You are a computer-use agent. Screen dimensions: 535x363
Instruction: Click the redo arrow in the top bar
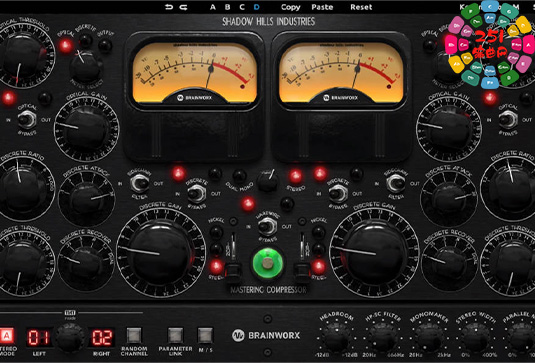pyautogui.click(x=184, y=7)
